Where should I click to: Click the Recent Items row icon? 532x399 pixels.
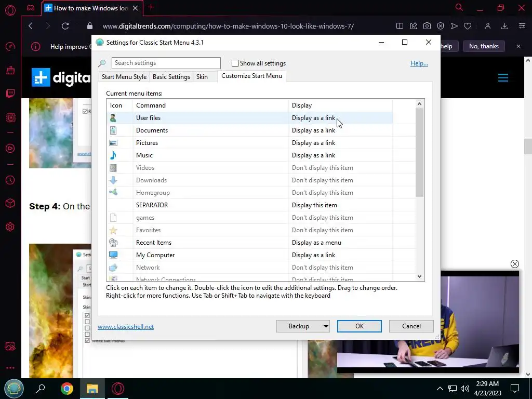pos(113,243)
